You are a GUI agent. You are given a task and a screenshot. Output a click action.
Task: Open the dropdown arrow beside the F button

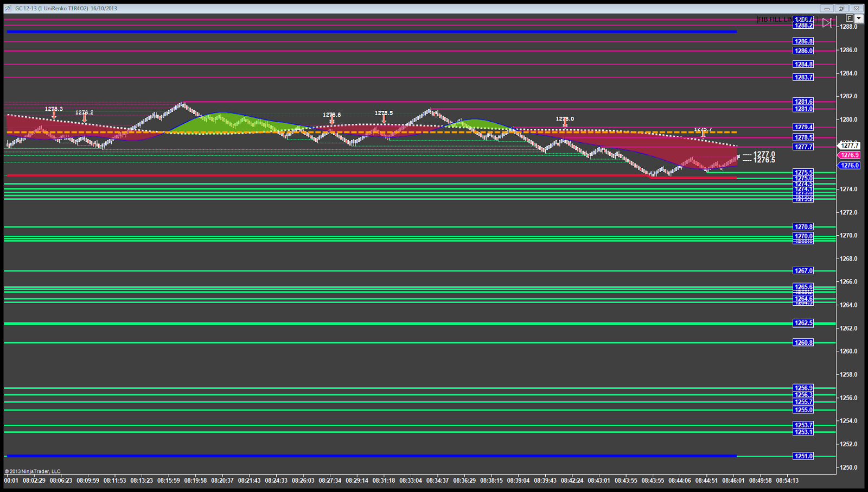tap(858, 18)
